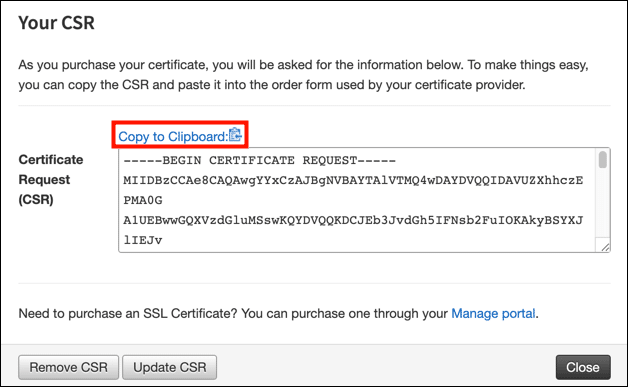The image size is (628, 387).
Task: Click the 'Need to purchase an SSL Certificate?' text
Action: (x=128, y=313)
